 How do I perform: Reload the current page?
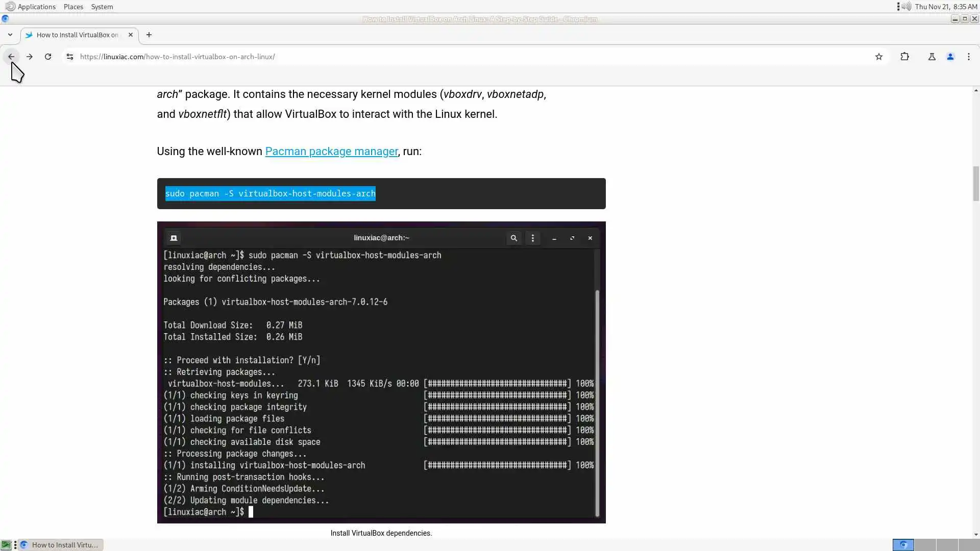point(48,57)
